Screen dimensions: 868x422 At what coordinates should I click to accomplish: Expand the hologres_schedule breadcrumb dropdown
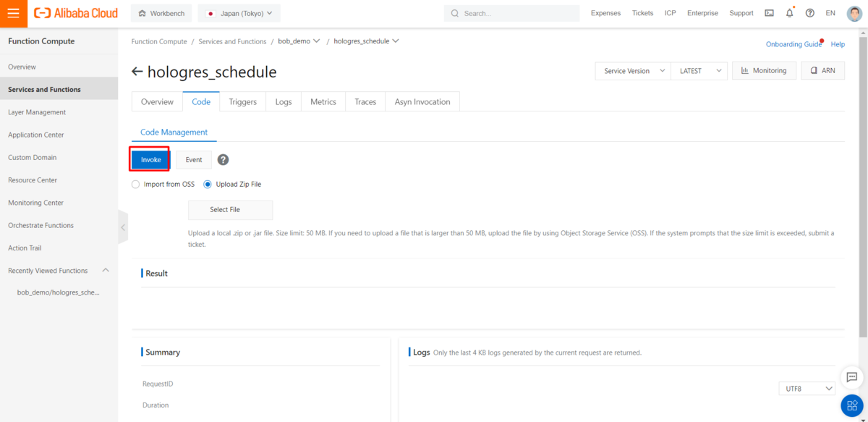[395, 41]
